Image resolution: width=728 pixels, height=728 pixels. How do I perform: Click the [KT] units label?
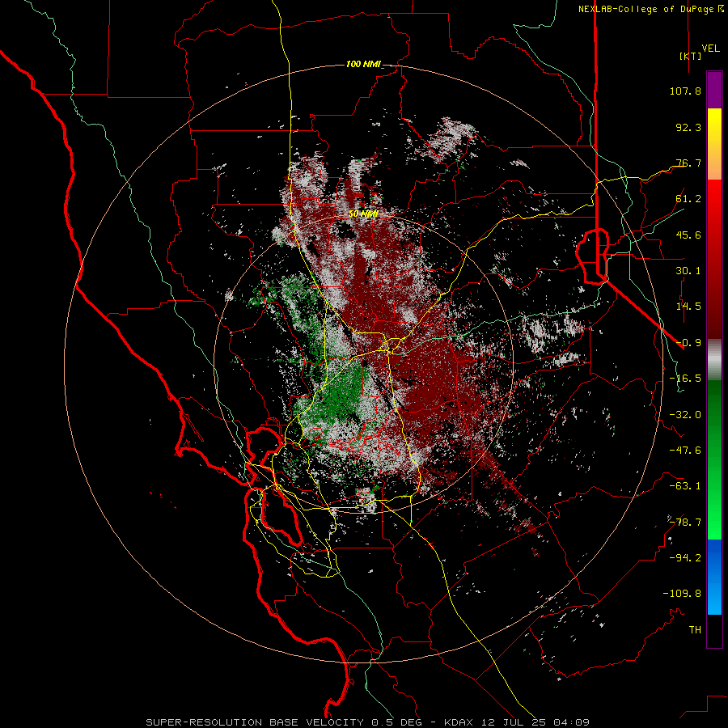(691, 56)
